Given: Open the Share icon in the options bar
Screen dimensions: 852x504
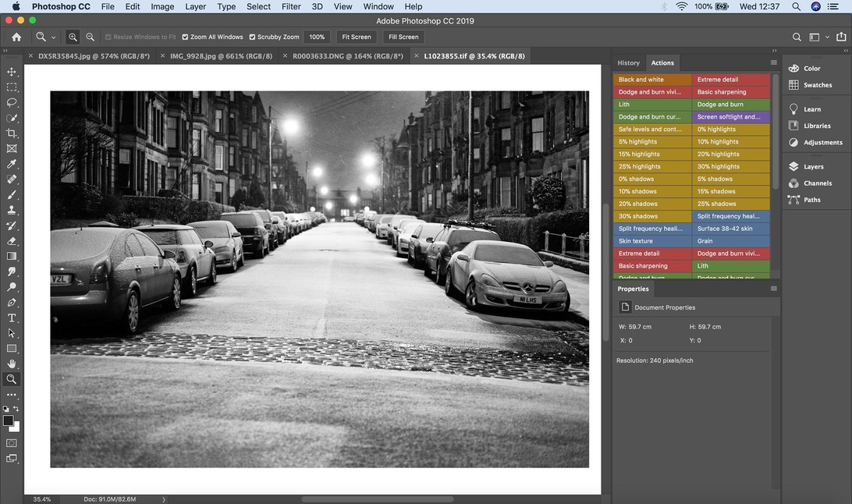Looking at the screenshot, I should click(840, 37).
